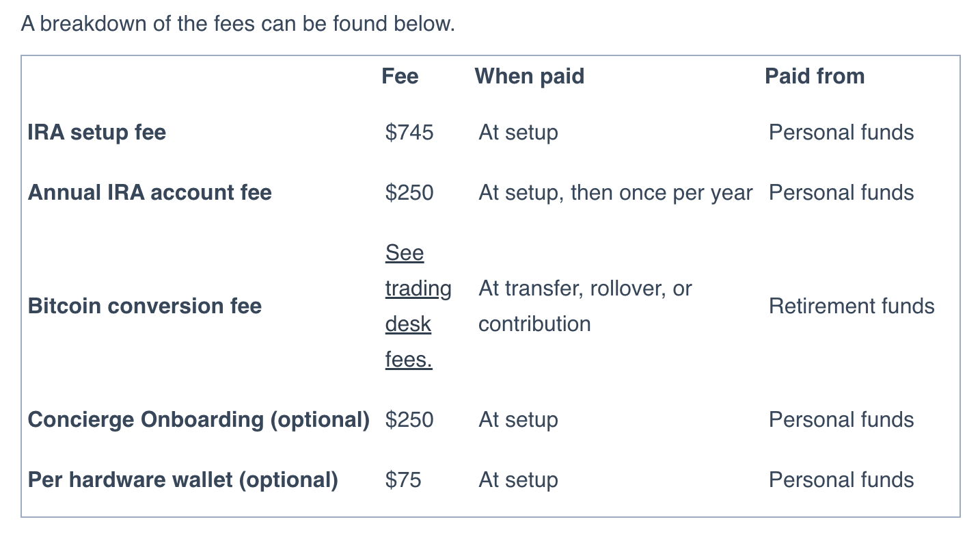Select the "At setup, then once per year" cell
The height and width of the screenshot is (539, 980).
coord(615,192)
